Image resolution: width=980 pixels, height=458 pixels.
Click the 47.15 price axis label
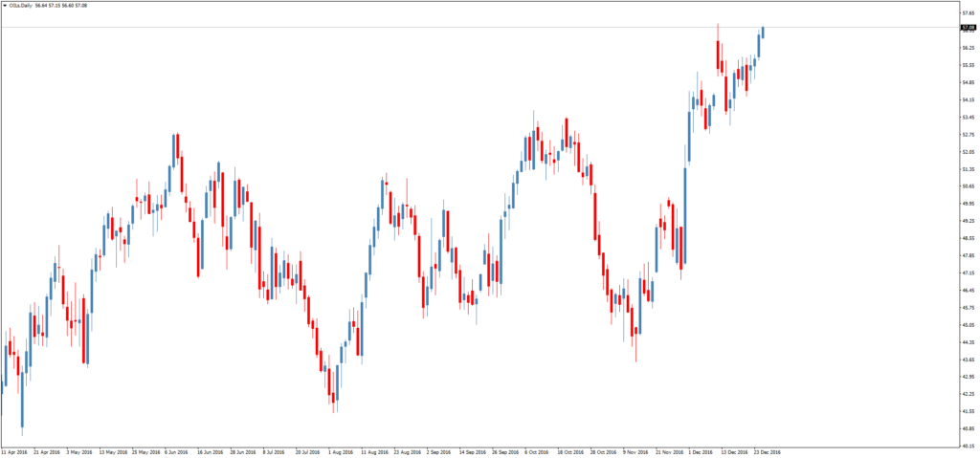[969, 273]
